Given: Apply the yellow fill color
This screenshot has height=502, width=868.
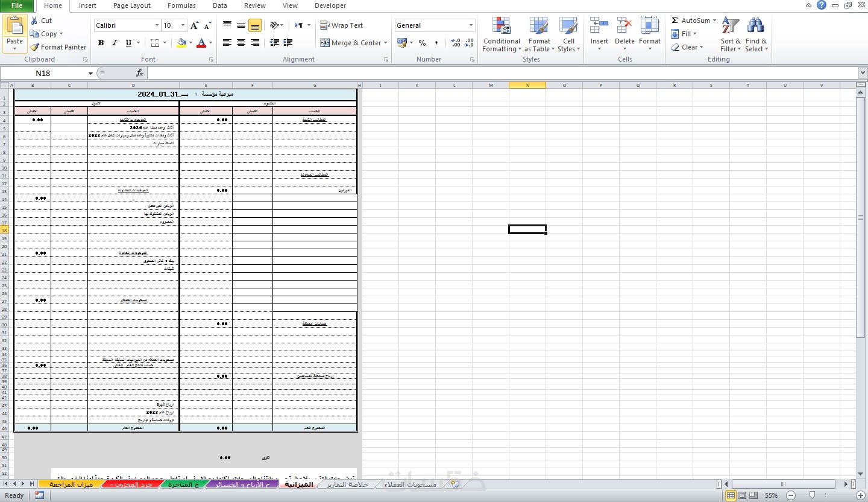Looking at the screenshot, I should tap(181, 43).
